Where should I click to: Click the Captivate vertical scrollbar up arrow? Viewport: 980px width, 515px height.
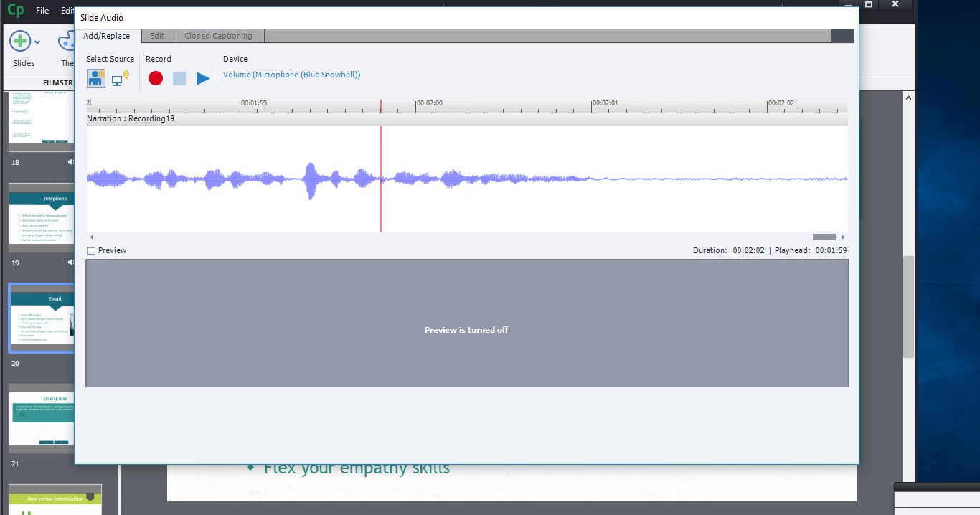coord(909,98)
